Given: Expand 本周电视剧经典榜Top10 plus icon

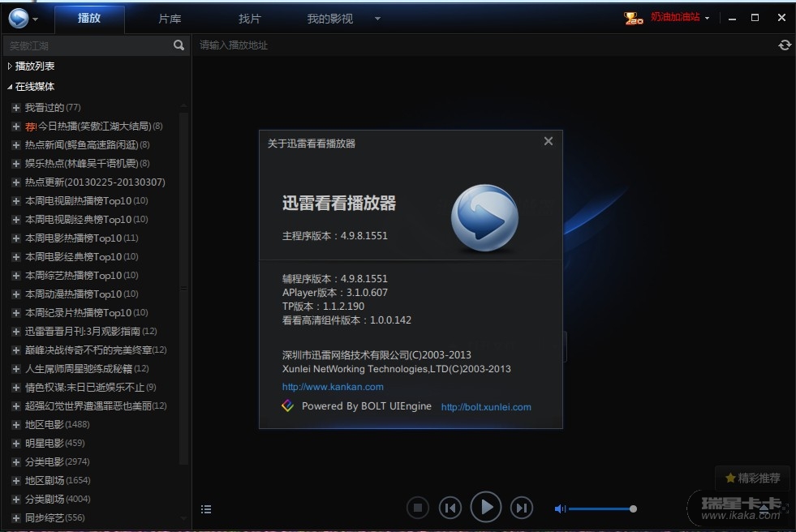Looking at the screenshot, I should (15, 220).
